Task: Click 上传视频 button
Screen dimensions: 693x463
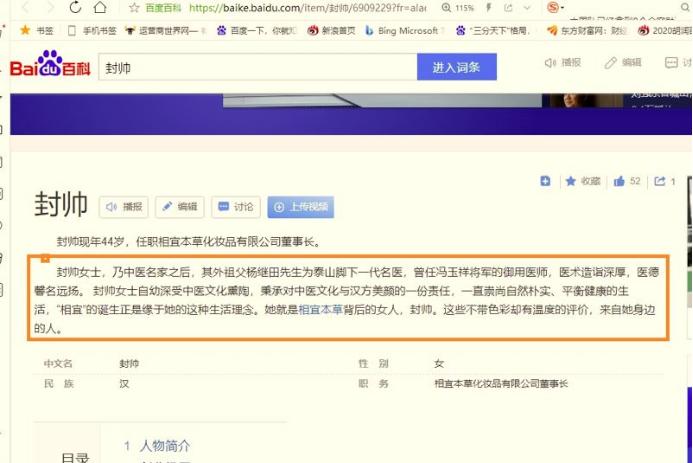Action: click(x=301, y=207)
